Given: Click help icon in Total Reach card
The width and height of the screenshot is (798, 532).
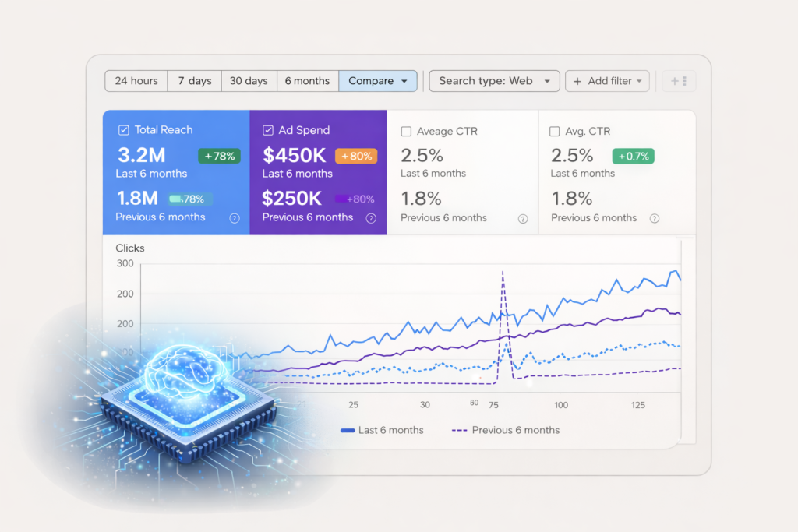Looking at the screenshot, I should [x=235, y=218].
